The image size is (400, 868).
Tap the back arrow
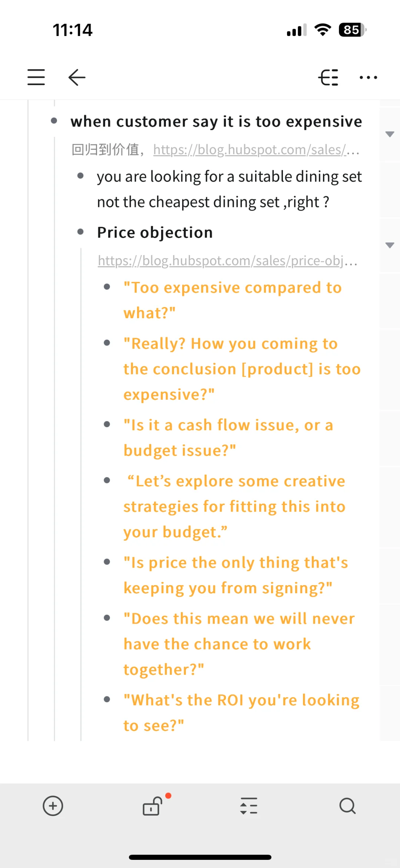coord(77,77)
